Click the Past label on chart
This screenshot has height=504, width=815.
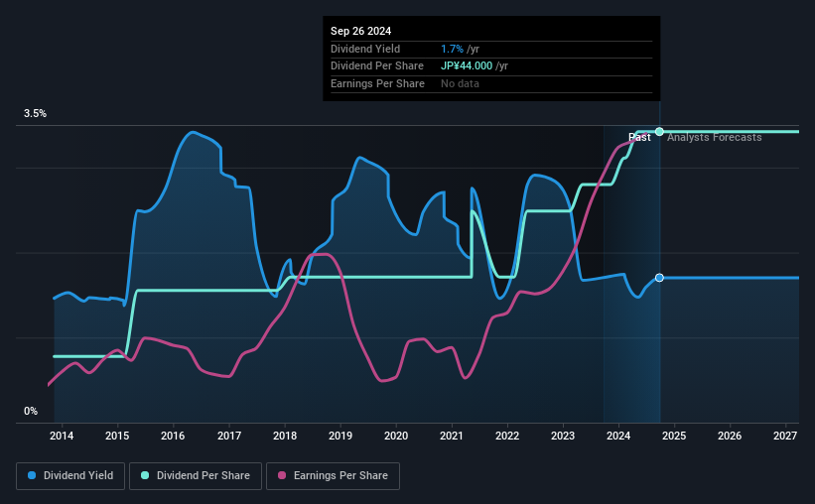point(639,137)
